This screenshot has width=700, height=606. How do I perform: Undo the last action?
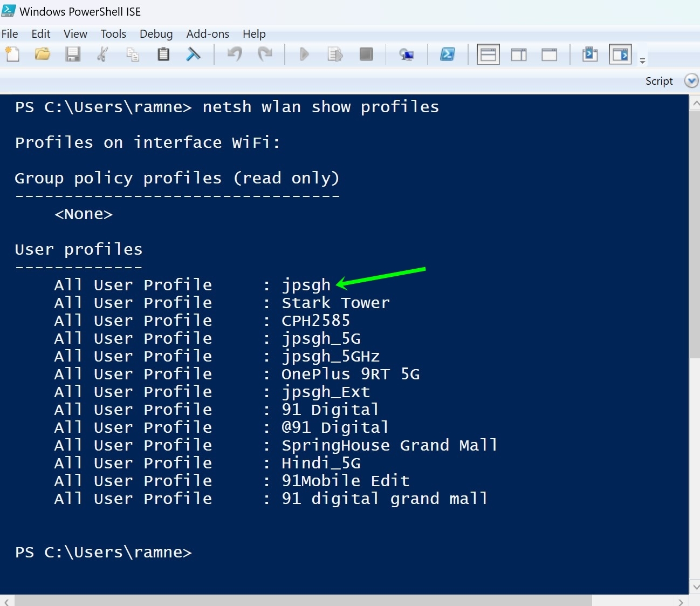click(x=234, y=54)
